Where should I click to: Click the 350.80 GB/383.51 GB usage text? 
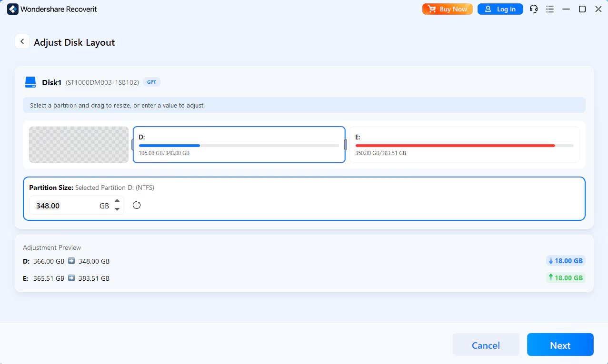pos(380,153)
